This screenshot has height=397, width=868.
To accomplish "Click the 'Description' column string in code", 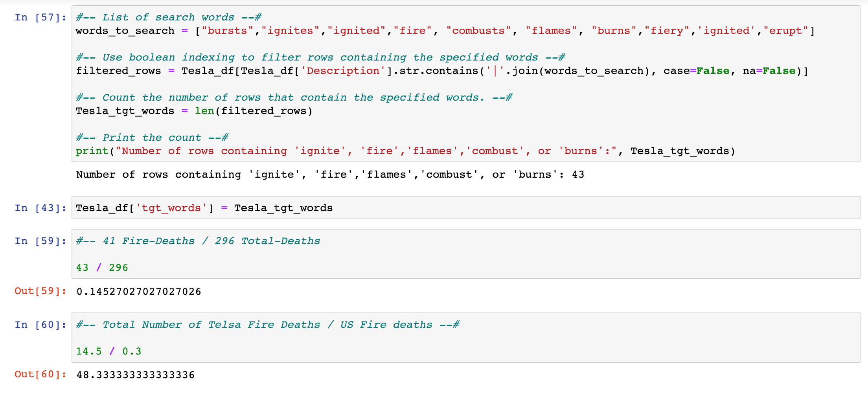I will pos(343,71).
